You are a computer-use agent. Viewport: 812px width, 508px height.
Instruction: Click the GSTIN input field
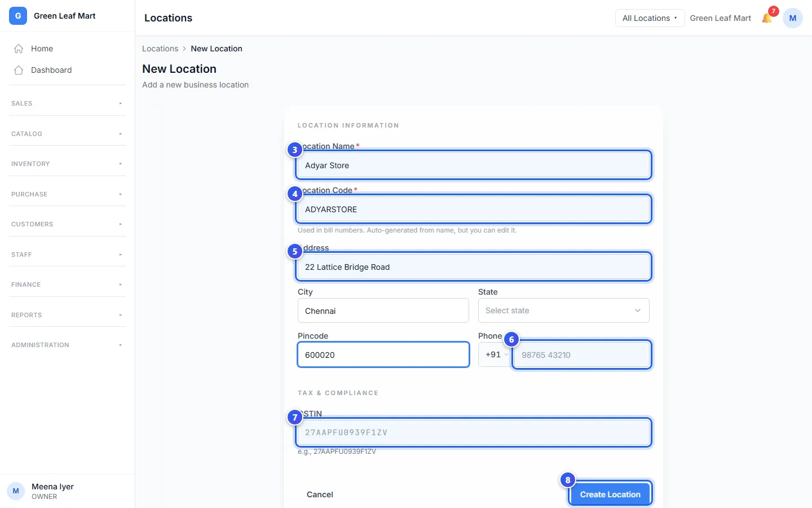[x=474, y=432]
